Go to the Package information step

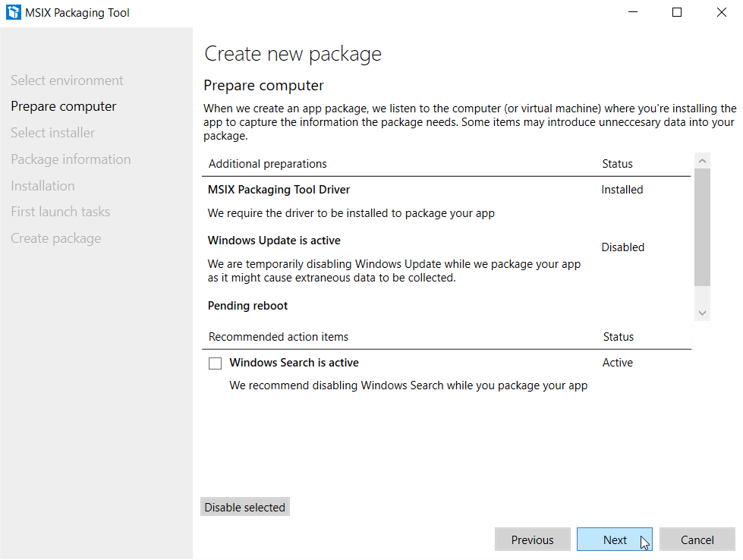click(x=71, y=159)
